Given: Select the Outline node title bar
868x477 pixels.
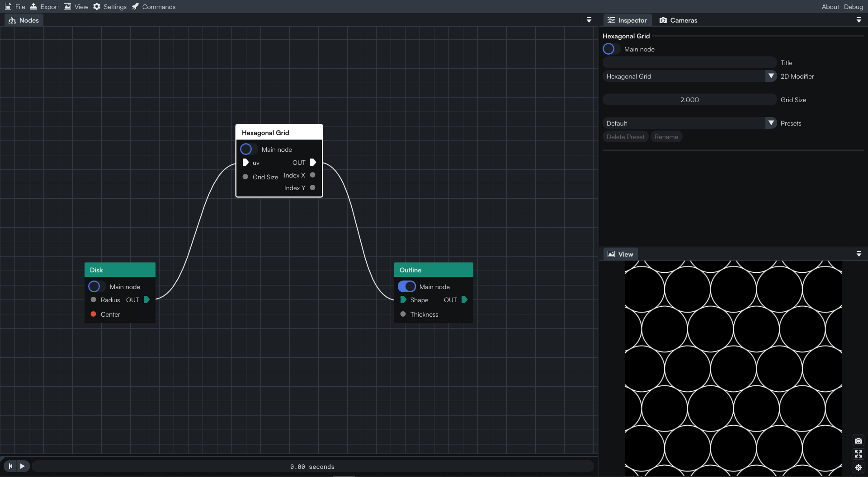Looking at the screenshot, I should (x=434, y=270).
